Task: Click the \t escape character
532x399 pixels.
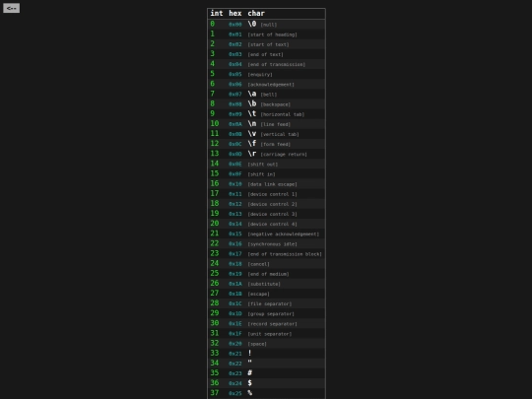Action: pos(252,113)
